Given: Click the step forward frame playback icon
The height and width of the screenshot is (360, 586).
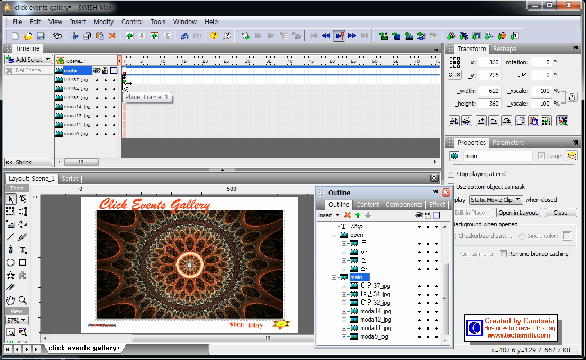Looking at the screenshot, I should pos(352,36).
